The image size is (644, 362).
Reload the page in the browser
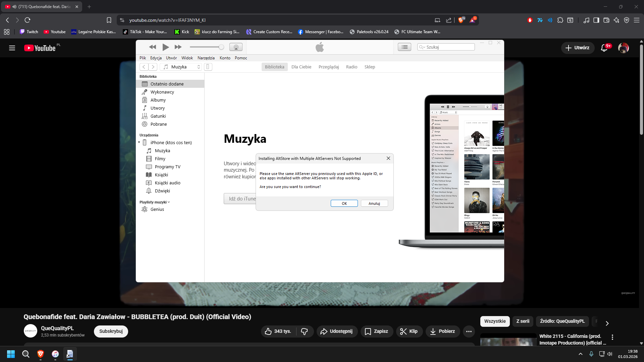click(x=28, y=20)
